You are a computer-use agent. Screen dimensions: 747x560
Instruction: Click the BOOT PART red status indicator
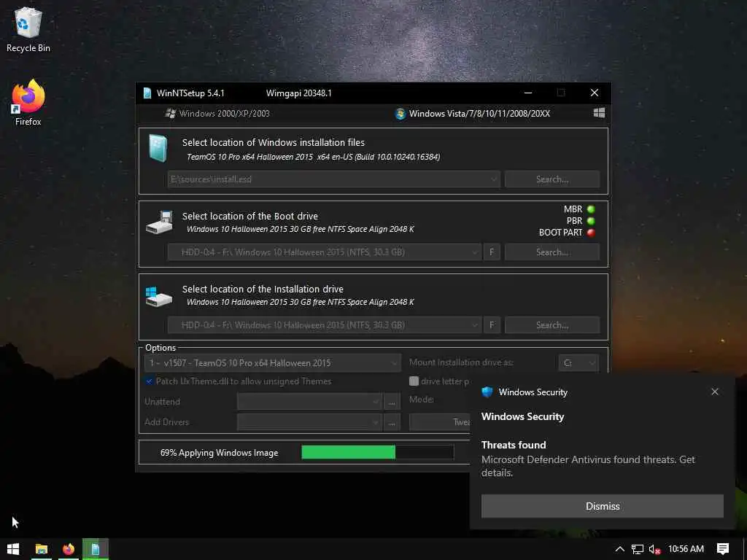591,233
